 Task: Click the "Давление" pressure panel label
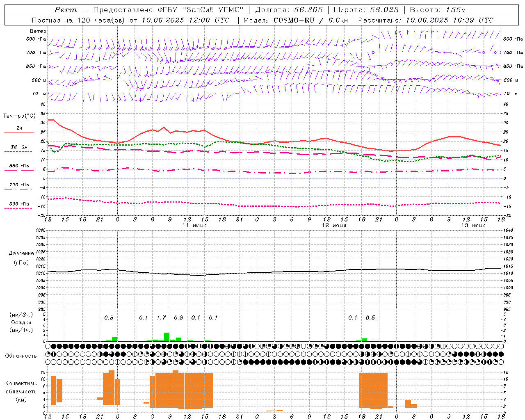click(21, 253)
